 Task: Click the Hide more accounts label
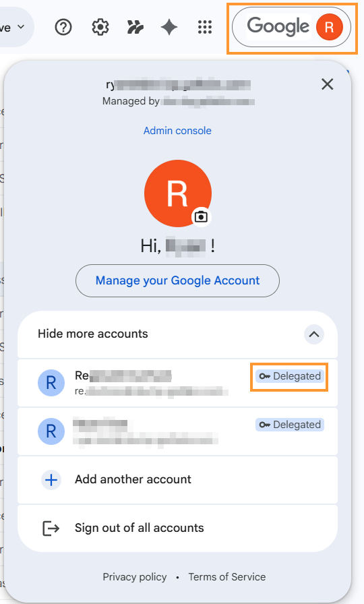pos(93,334)
